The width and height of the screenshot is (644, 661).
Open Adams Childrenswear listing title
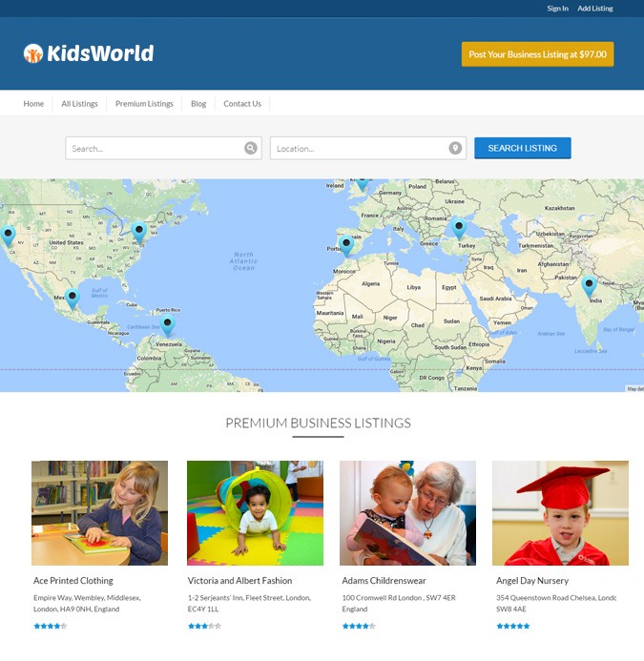384,581
